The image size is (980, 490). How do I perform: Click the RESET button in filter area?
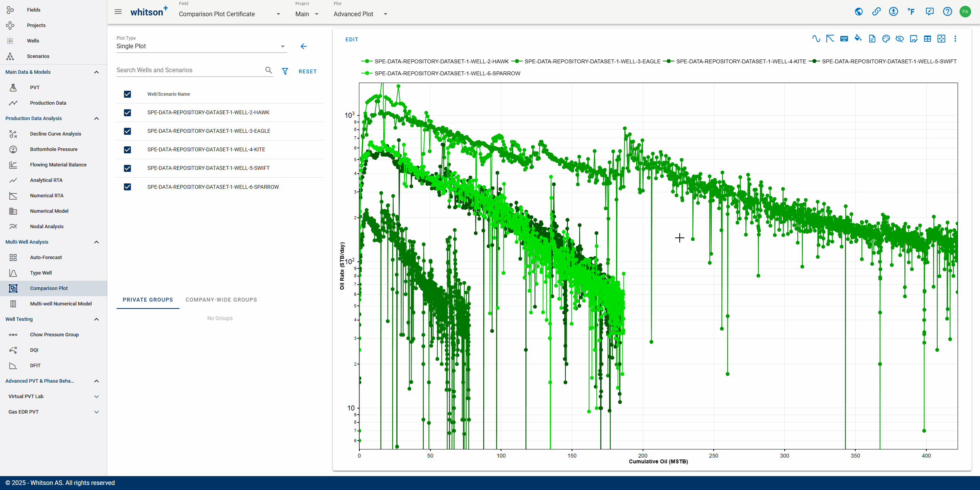(309, 71)
